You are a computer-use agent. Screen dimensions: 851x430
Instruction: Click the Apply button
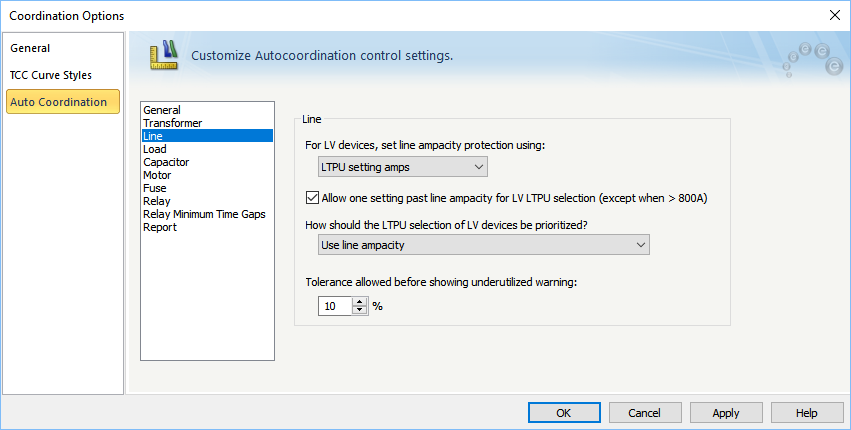726,413
